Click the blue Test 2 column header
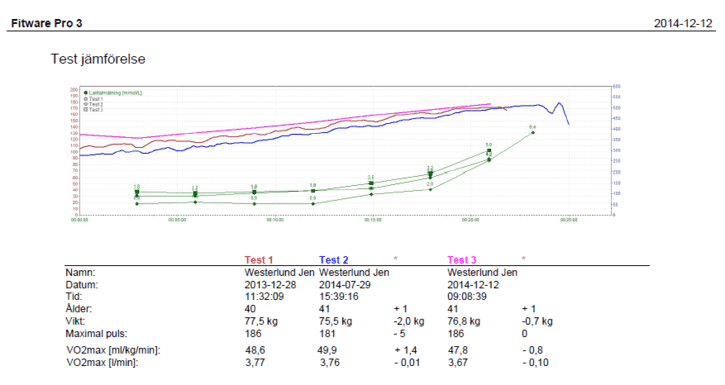Viewport: 725px width, 385px height. point(333,260)
